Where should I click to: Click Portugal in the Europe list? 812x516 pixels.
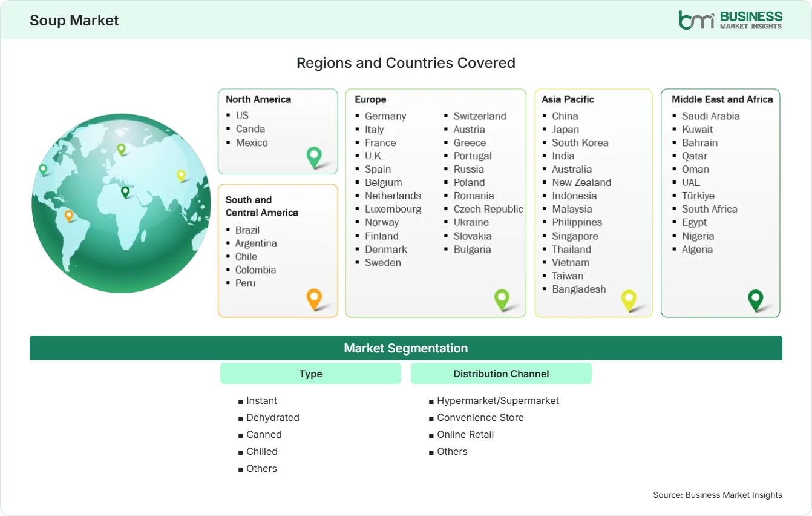(x=473, y=156)
